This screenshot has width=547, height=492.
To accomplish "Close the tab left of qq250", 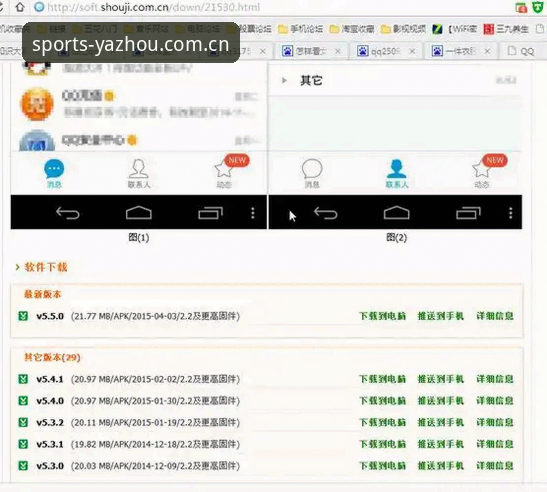I will (338, 51).
